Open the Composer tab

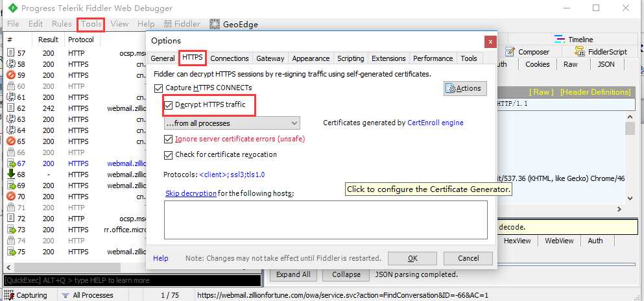(527, 52)
